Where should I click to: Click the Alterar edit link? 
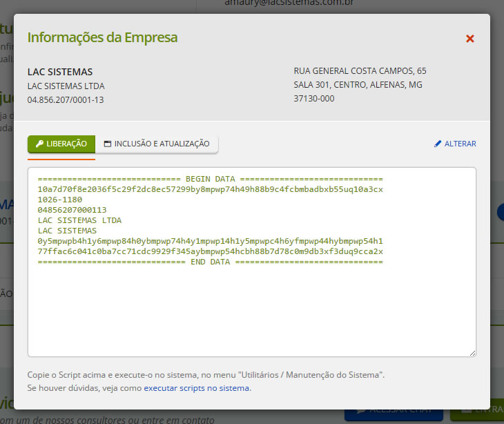pos(455,144)
